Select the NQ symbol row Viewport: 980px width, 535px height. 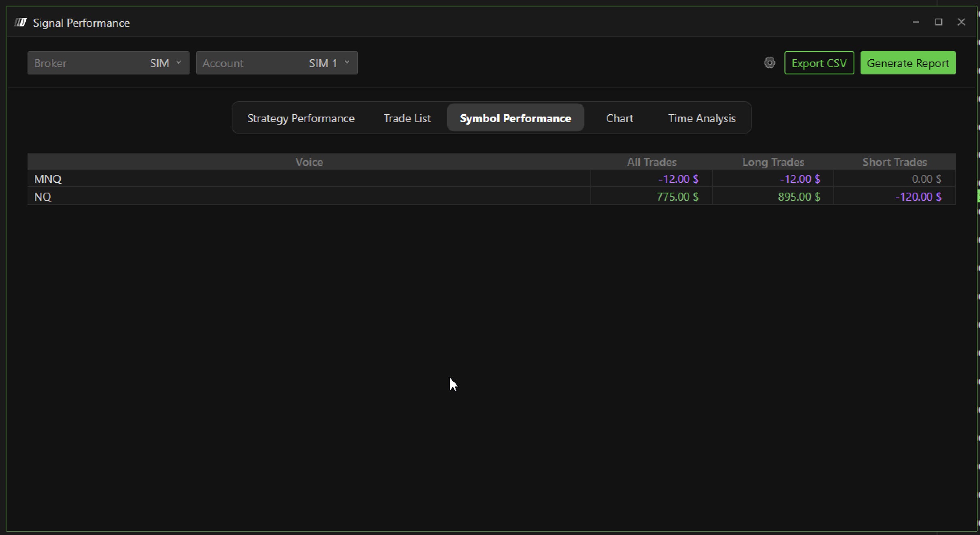[x=43, y=197]
